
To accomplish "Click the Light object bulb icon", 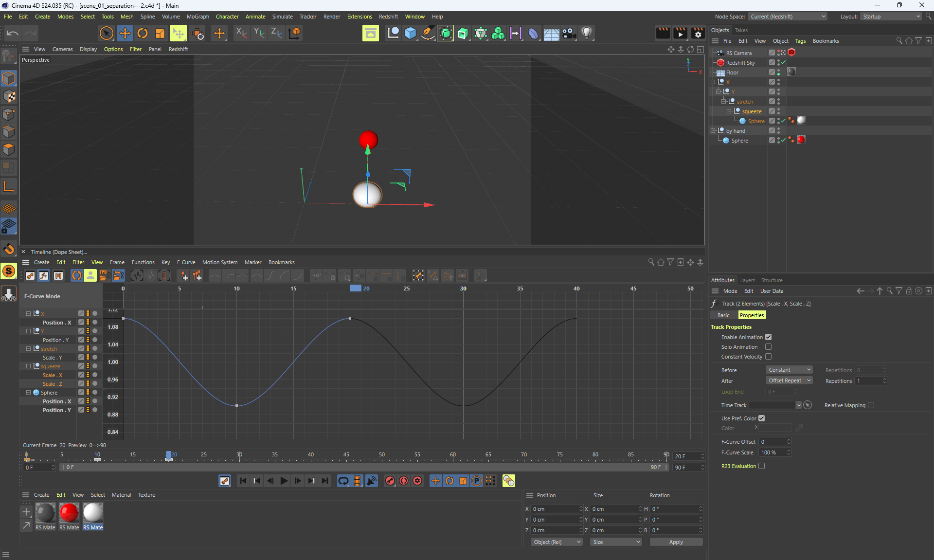I will pyautogui.click(x=587, y=33).
